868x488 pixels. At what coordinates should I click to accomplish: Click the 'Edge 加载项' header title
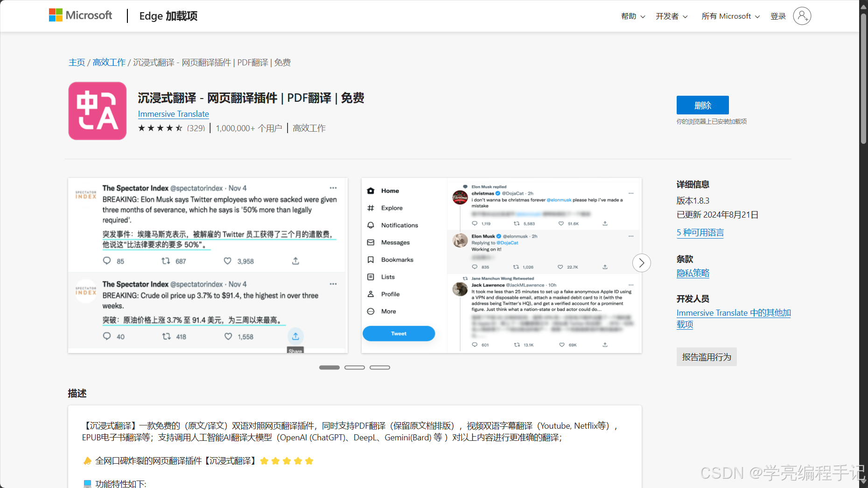[x=168, y=16]
